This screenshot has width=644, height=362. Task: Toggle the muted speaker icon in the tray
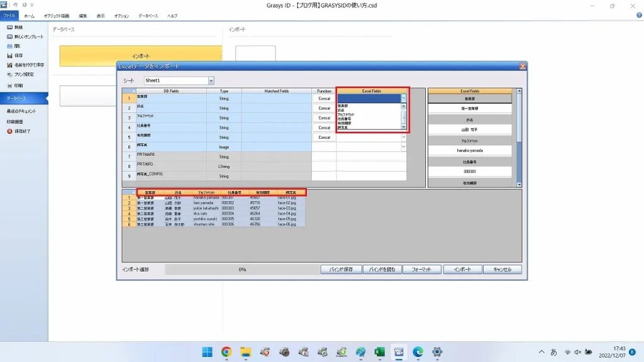pos(577,352)
